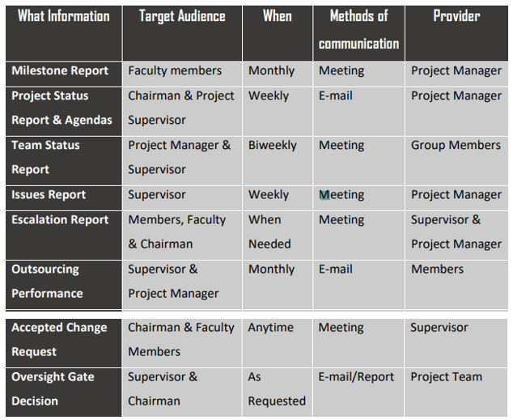Select the 'Faculty members' cell
This screenshot has height=420, width=513.
tap(182, 74)
